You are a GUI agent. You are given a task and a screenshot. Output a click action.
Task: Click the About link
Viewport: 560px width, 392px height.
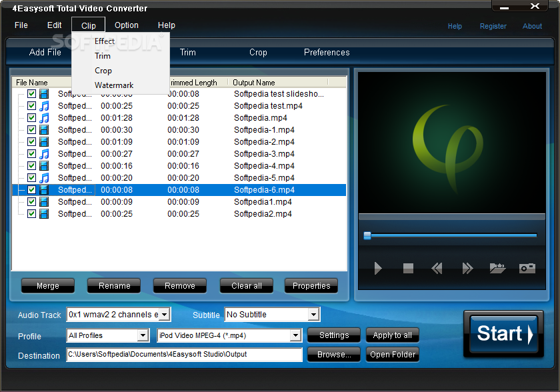(532, 26)
